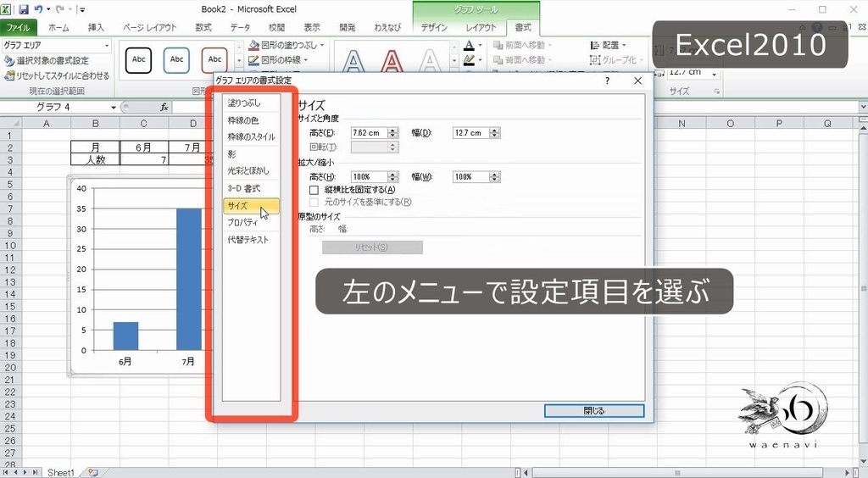This screenshot has width=868, height=478.
Task: Apply the red-outlined Abc shape style
Action: pyautogui.click(x=214, y=59)
